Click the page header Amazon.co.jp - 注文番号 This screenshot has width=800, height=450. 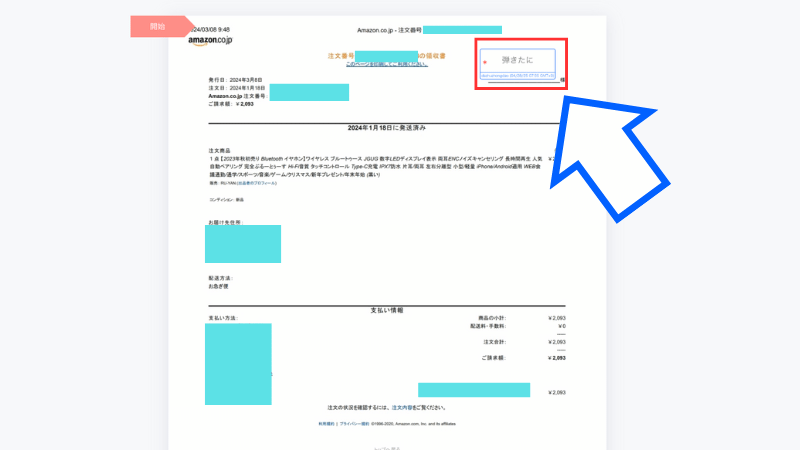[389, 31]
